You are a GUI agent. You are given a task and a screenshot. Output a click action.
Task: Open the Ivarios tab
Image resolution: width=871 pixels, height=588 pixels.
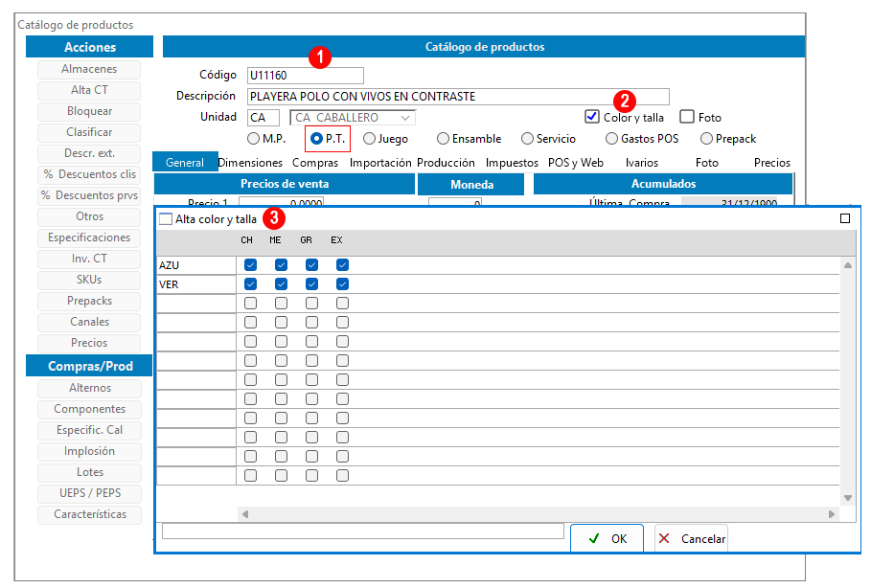(642, 163)
